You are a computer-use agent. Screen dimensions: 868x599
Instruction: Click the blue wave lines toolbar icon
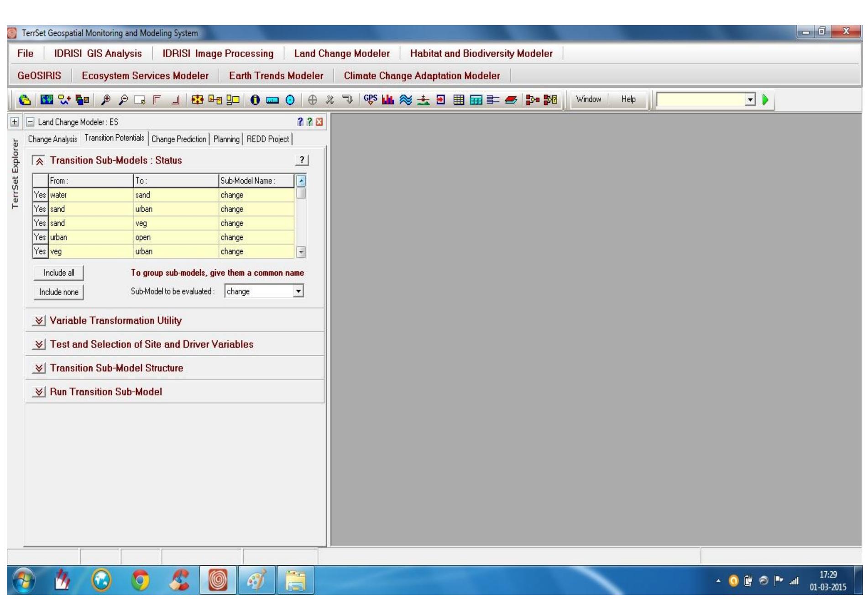[405, 99]
